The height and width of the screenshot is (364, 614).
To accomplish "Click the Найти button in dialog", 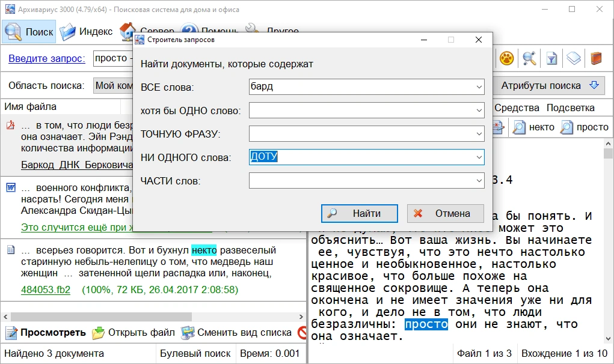I will click(x=360, y=213).
